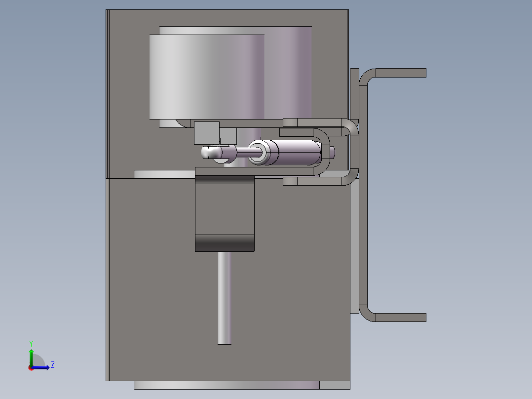
Task: Click the red origin ball of the triad
Action: point(31,368)
